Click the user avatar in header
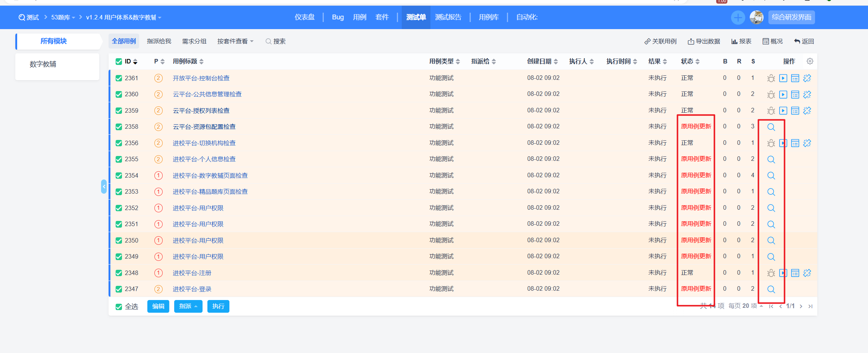Screen dimensions: 868x353 [x=756, y=18]
